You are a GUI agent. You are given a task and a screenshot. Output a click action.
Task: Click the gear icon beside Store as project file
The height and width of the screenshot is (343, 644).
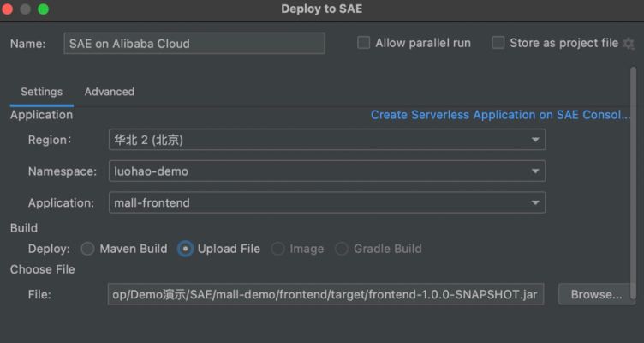point(629,44)
